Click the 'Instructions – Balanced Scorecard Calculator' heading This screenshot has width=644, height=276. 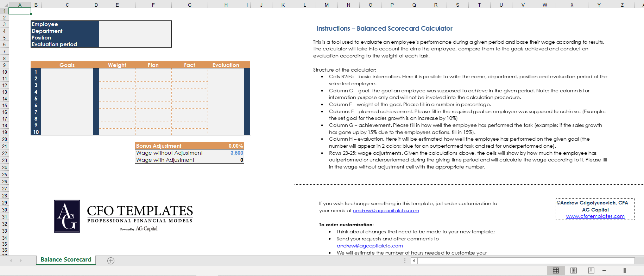(x=385, y=29)
